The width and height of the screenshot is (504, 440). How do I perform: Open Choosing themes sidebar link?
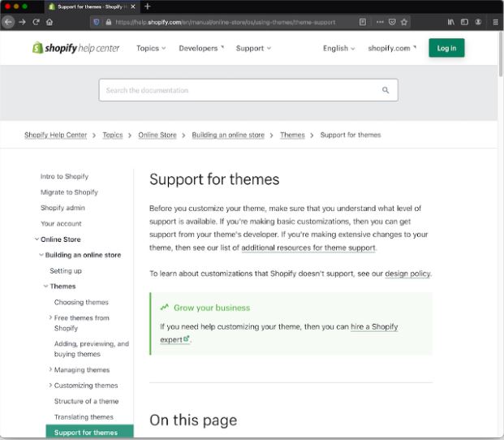coord(81,303)
